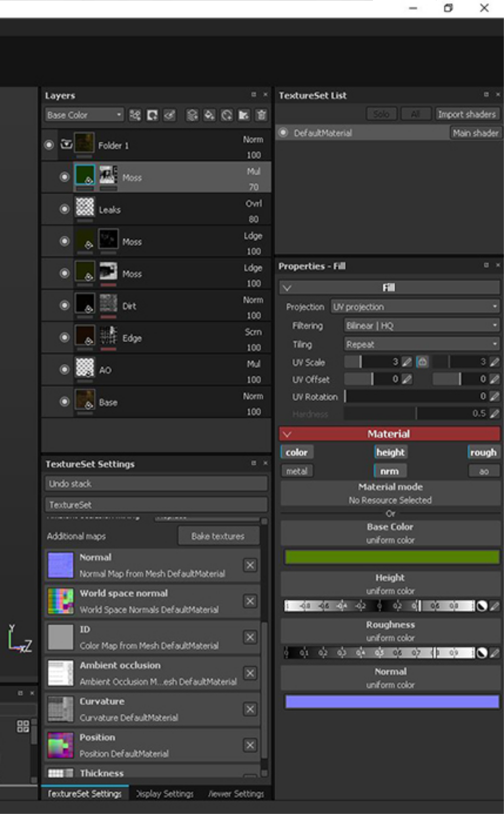Add a new folder to the layer stack

244,115
